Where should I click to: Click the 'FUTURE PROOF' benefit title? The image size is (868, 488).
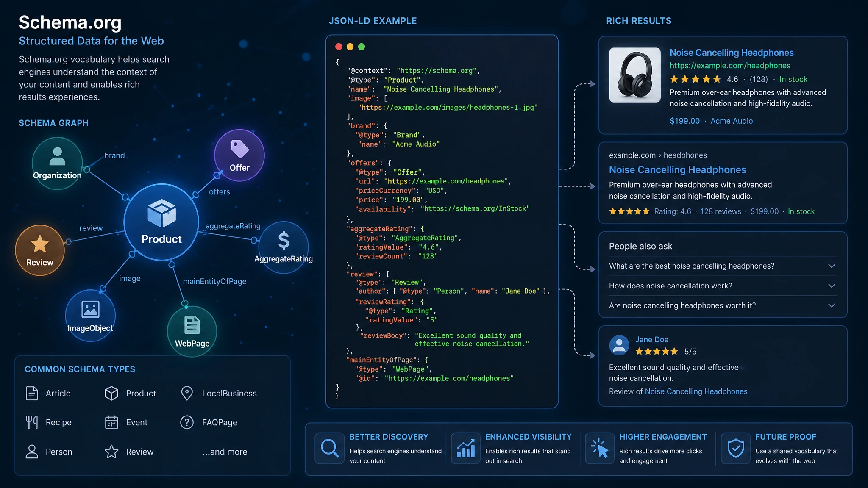(785, 437)
